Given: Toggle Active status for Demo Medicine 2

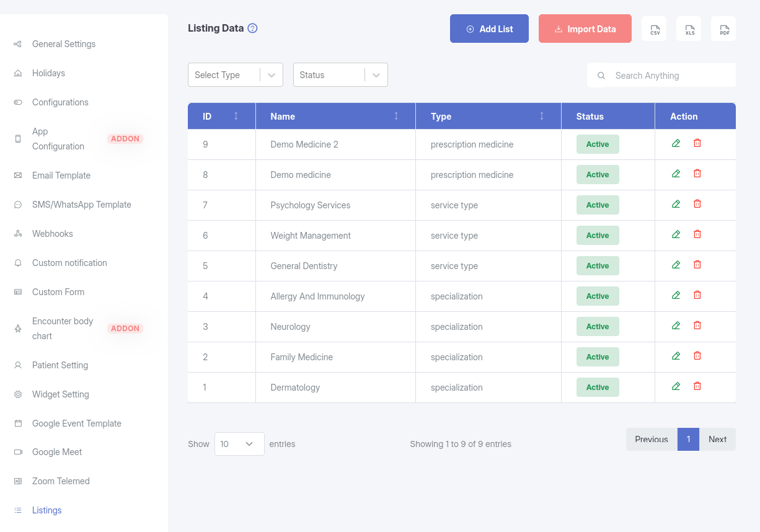Looking at the screenshot, I should pos(598,144).
